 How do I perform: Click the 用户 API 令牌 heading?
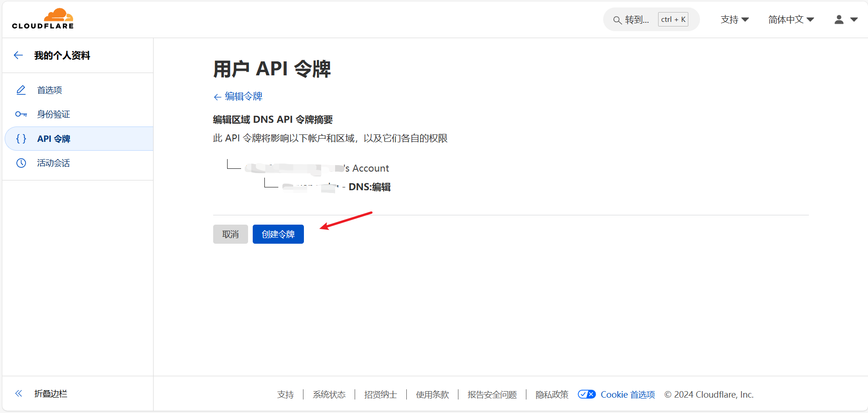point(272,69)
